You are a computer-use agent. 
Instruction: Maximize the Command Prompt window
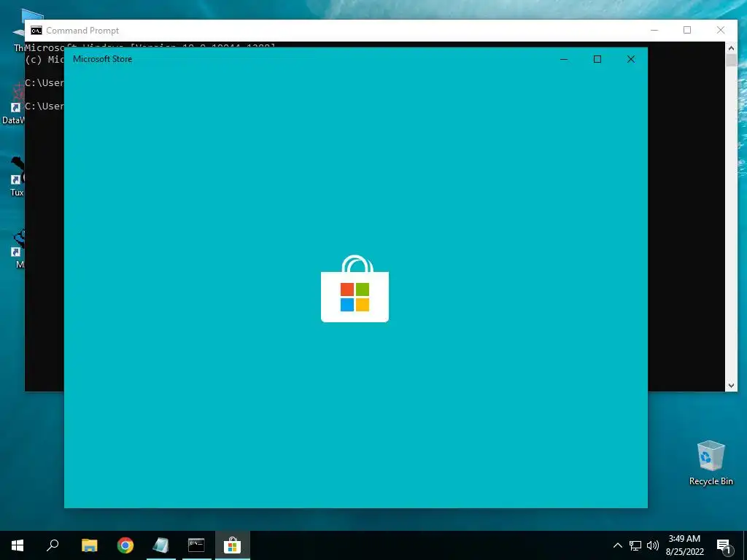[x=687, y=30]
